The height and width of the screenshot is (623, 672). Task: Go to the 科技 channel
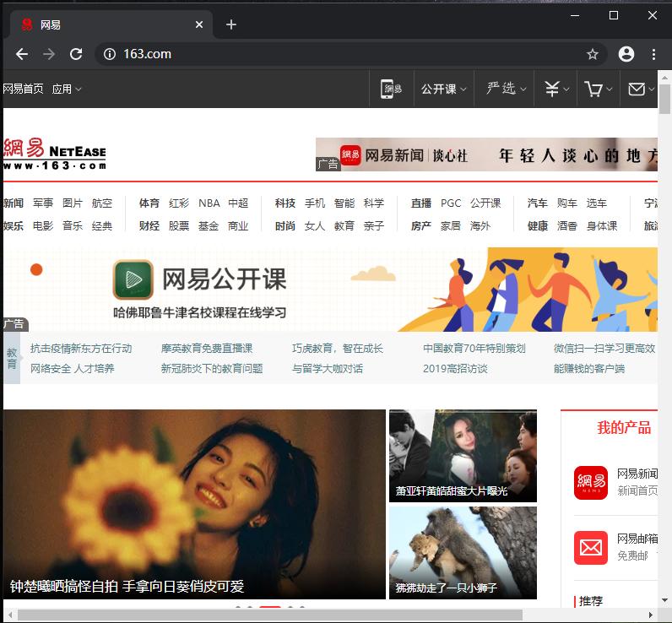[285, 203]
